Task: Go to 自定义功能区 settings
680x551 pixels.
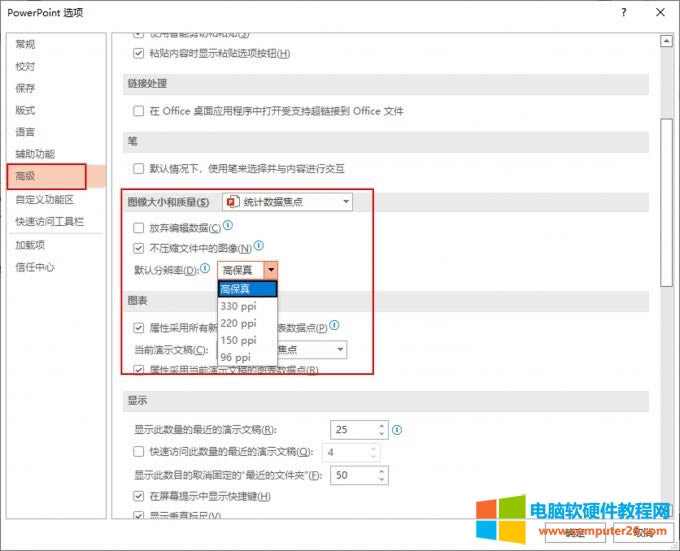Action: coord(44,199)
